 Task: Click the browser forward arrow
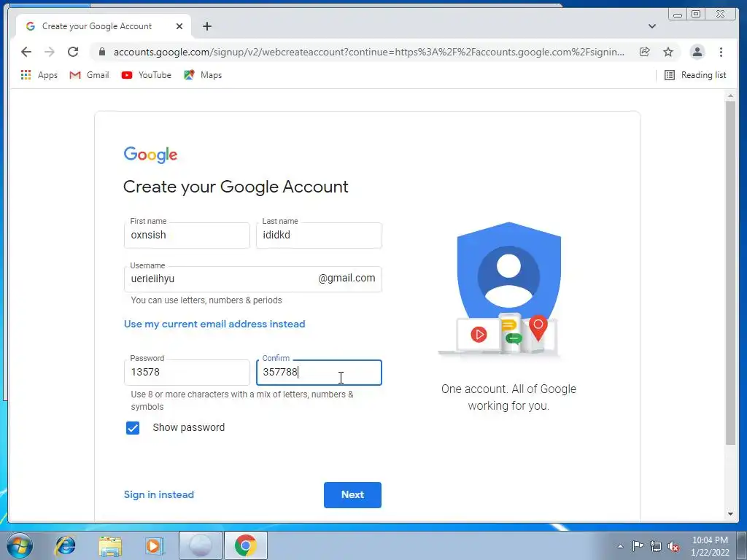coord(49,52)
